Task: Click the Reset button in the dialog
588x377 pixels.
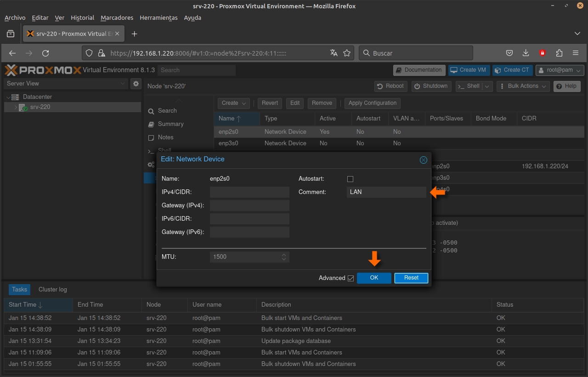Action: click(x=411, y=278)
